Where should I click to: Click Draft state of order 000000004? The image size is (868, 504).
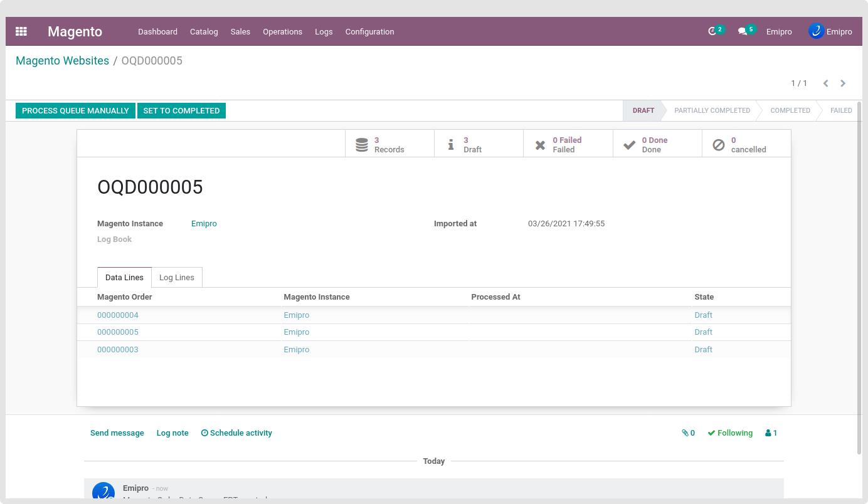703,315
